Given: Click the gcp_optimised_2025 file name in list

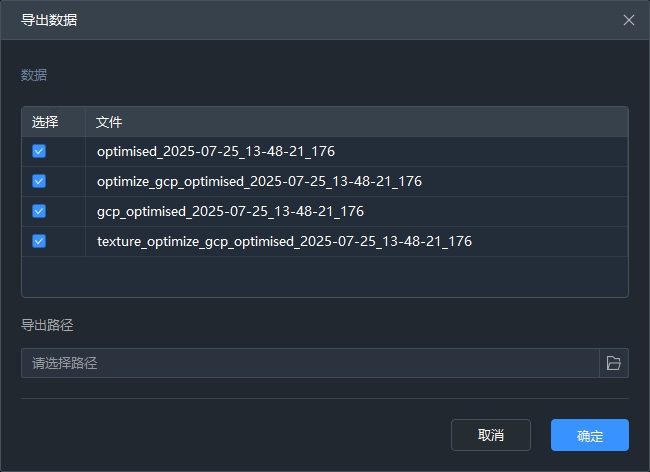Looking at the screenshot, I should tap(230, 212).
